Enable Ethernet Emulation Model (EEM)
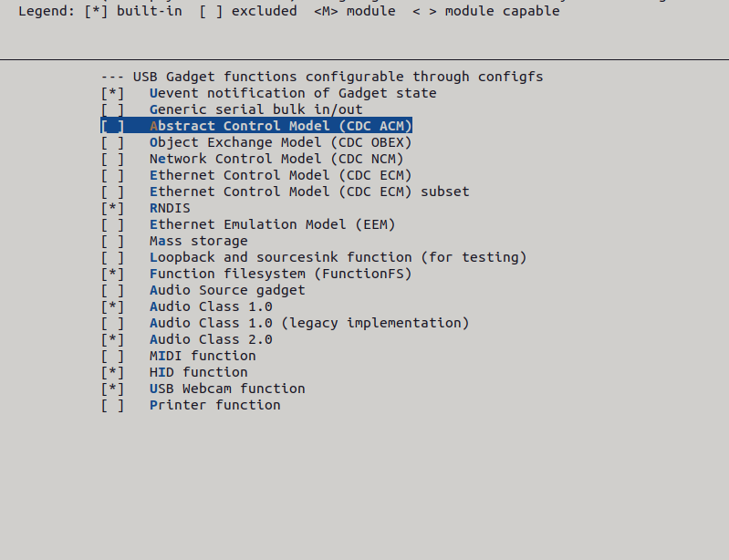Screen dimensions: 729x560 point(112,224)
